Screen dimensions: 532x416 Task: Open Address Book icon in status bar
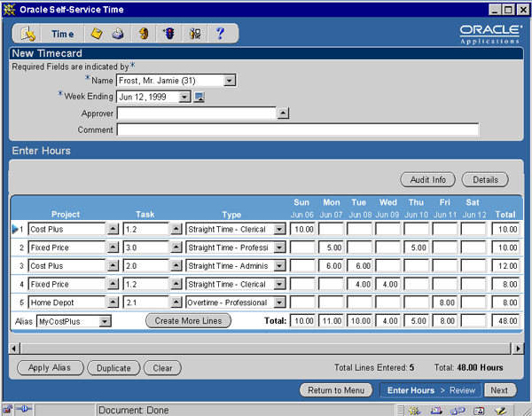(x=479, y=410)
